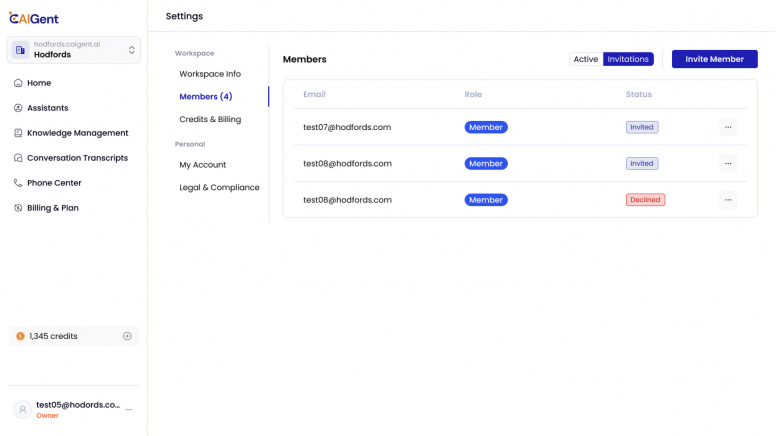
Task: Open options menu for declined invitation row
Action: click(728, 200)
